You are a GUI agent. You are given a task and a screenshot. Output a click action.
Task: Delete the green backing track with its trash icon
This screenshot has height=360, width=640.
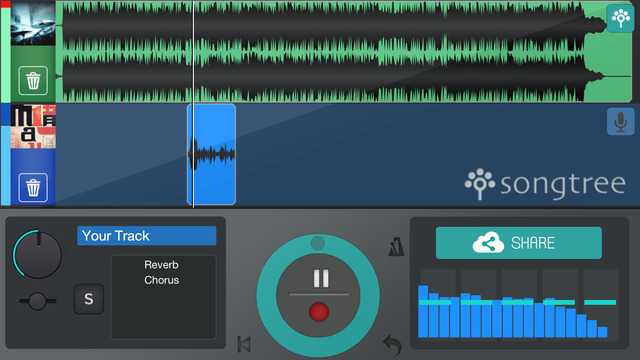tap(33, 80)
